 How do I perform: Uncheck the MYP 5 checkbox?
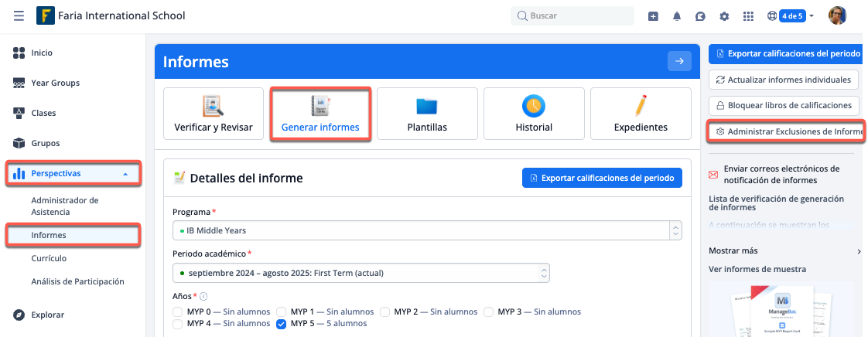[x=282, y=324]
